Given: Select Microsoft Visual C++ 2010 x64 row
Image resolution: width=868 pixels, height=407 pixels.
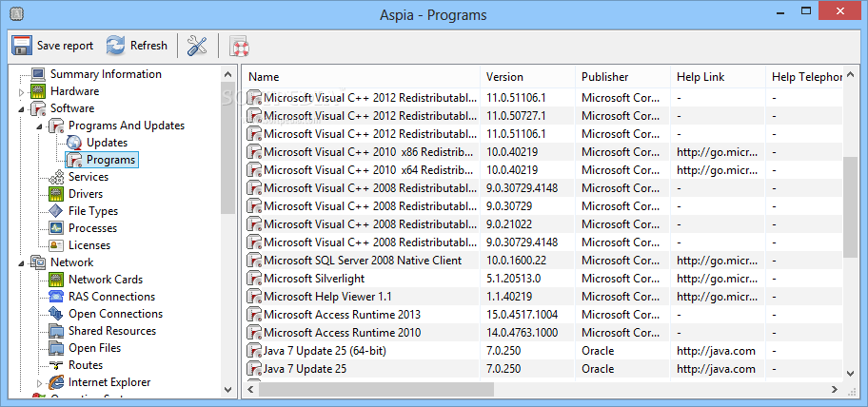Looking at the screenshot, I should click(x=543, y=170).
